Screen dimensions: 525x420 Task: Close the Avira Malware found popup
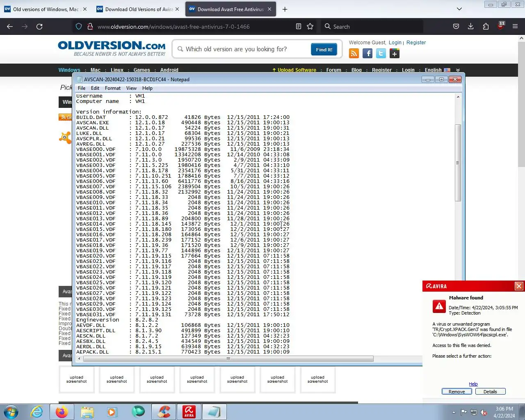[519, 286]
